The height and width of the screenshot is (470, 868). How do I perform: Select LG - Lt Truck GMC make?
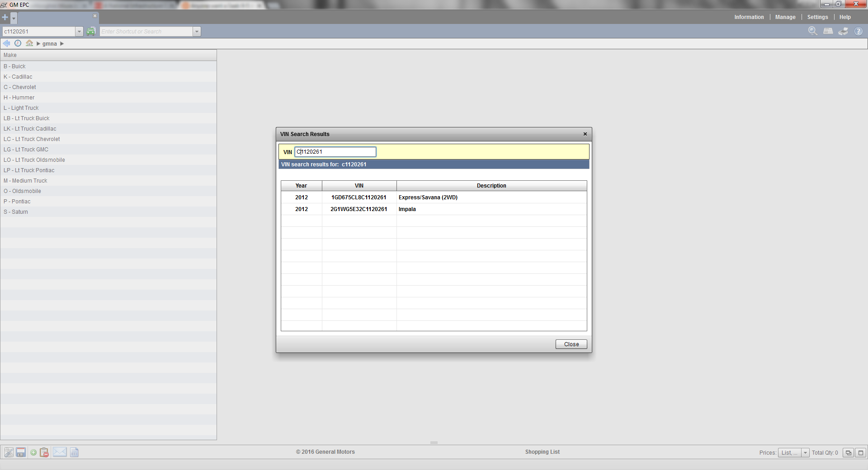pyautogui.click(x=108, y=150)
